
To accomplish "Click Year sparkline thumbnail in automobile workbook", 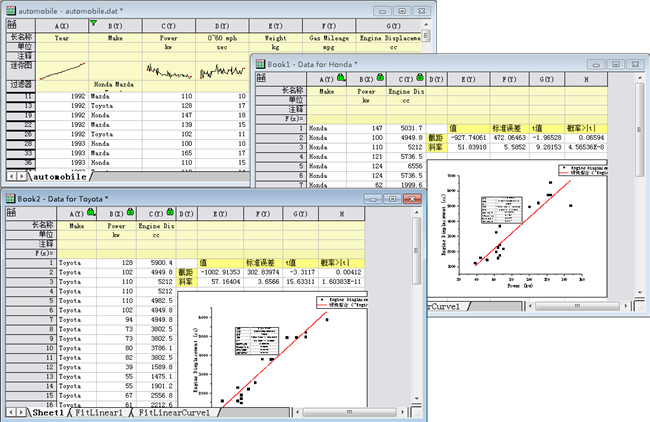I will coord(61,70).
